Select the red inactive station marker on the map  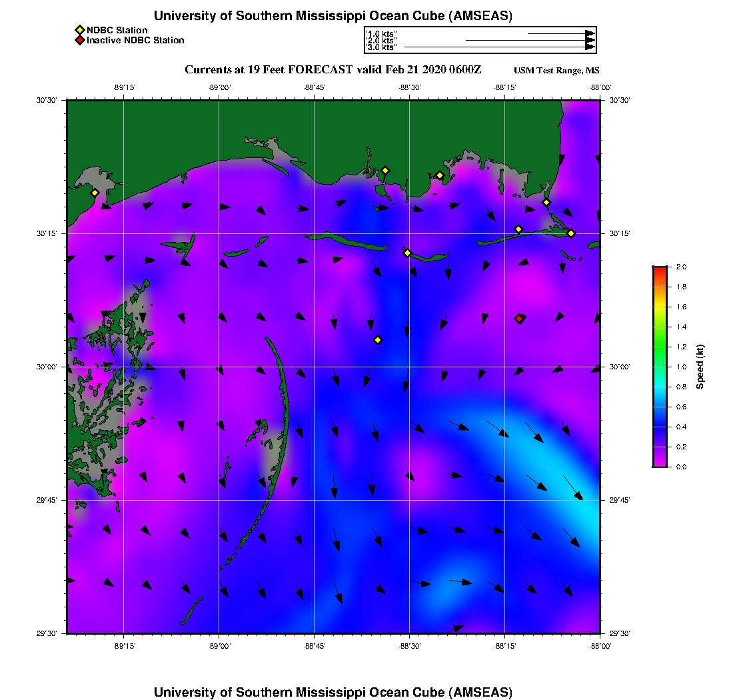pyautogui.click(x=519, y=319)
